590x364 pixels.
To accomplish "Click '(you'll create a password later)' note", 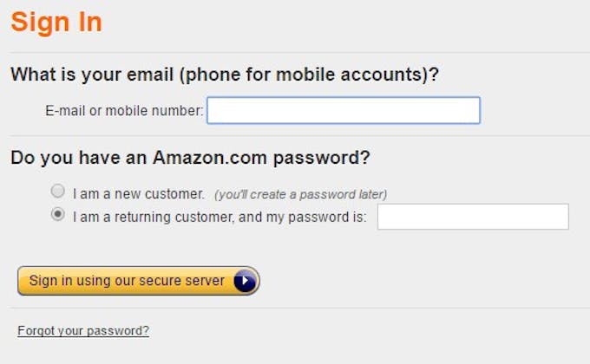I will point(300,194).
